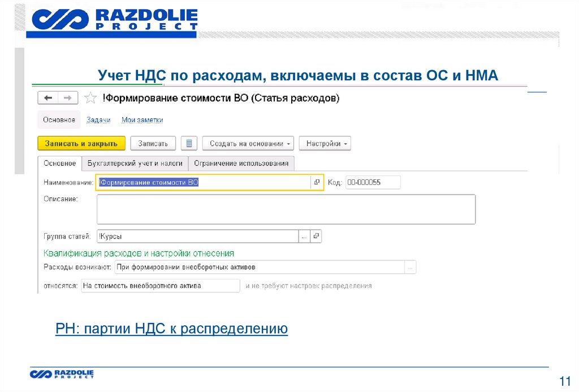579x392 pixels.
Task: Click the small Razdolie logo in footer
Action: (62, 374)
